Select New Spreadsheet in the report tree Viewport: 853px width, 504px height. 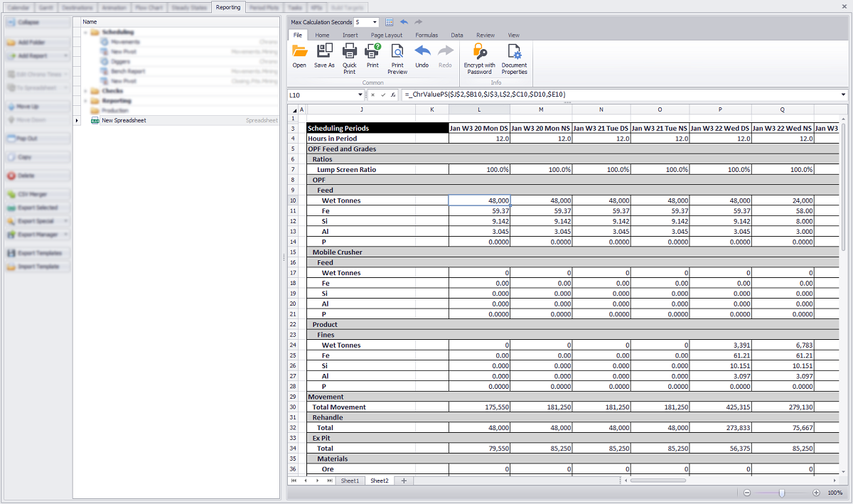(x=124, y=121)
